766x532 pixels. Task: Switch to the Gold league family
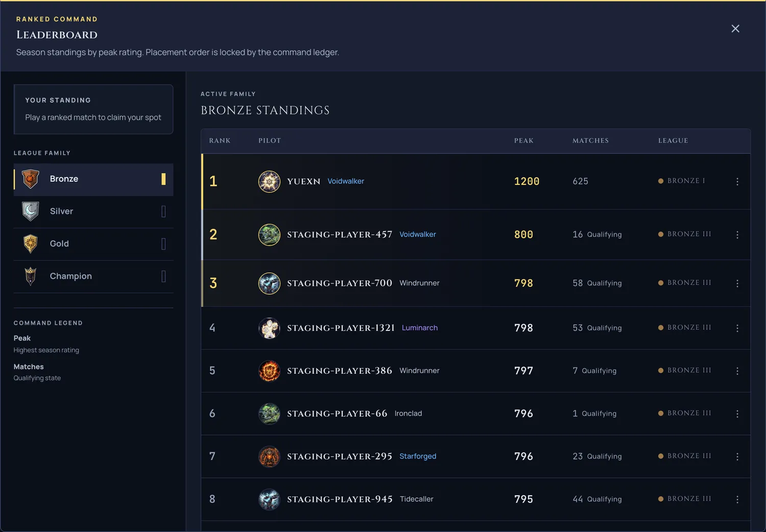(93, 244)
